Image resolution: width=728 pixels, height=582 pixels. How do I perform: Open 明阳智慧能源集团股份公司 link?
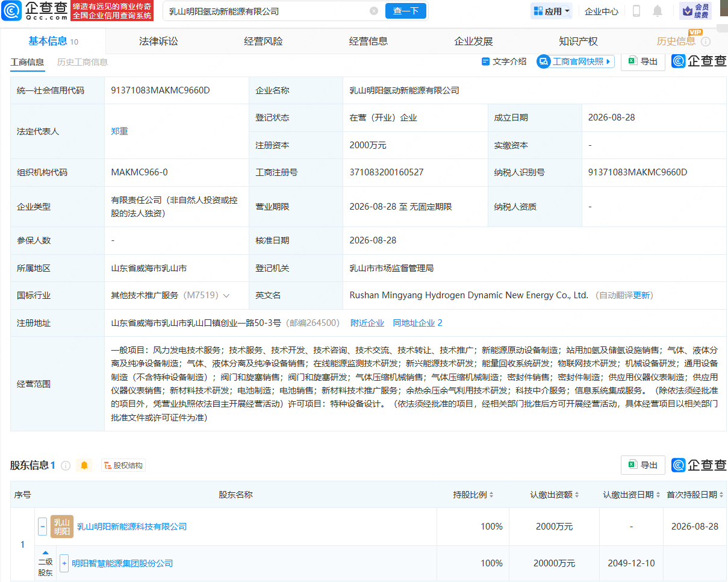tap(122, 563)
